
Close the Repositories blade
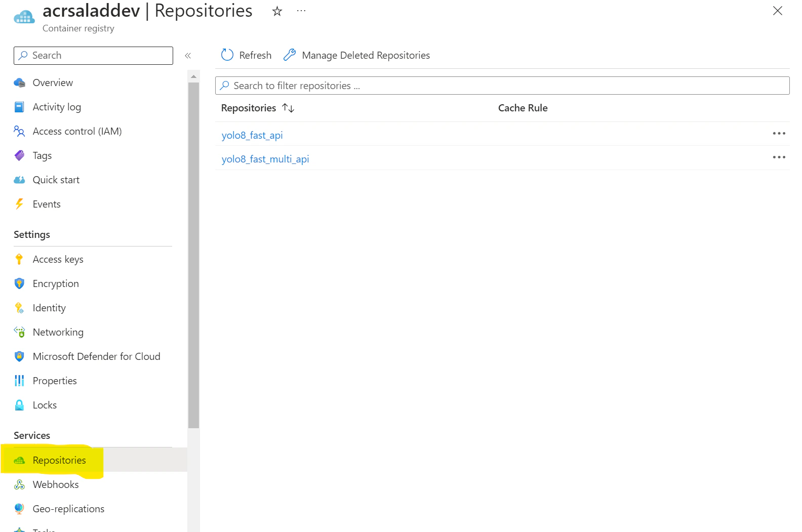point(778,11)
